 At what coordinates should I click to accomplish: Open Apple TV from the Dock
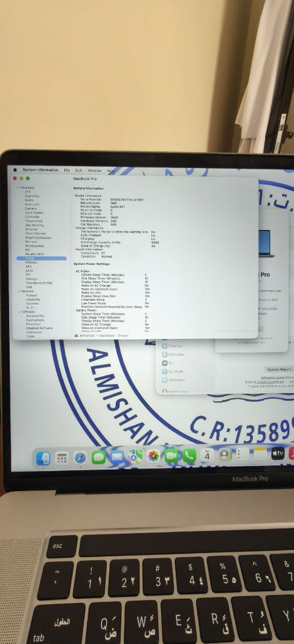point(278,453)
